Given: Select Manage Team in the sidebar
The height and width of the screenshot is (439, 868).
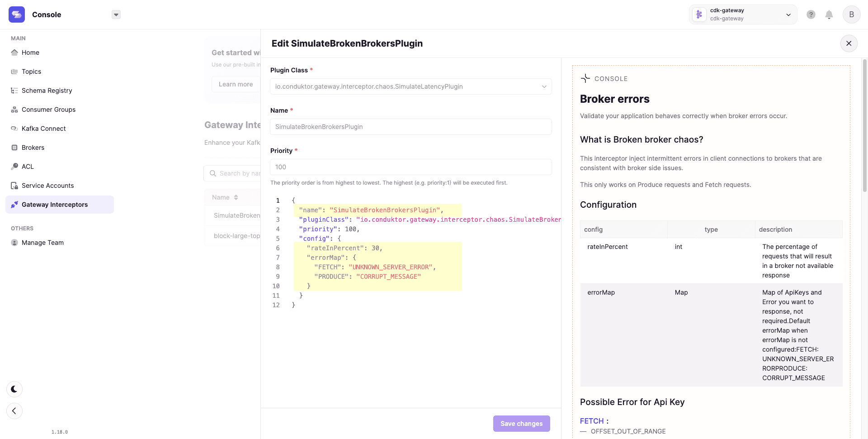Looking at the screenshot, I should click(42, 243).
